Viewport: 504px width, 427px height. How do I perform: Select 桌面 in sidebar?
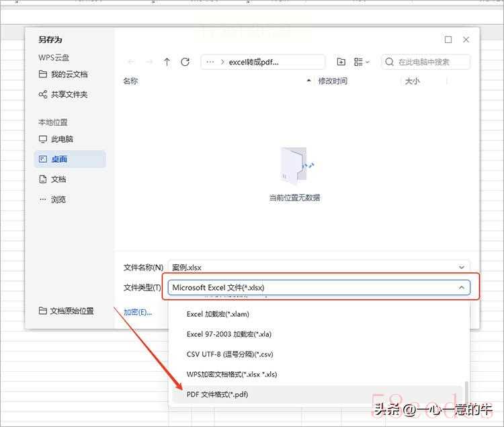click(x=70, y=159)
